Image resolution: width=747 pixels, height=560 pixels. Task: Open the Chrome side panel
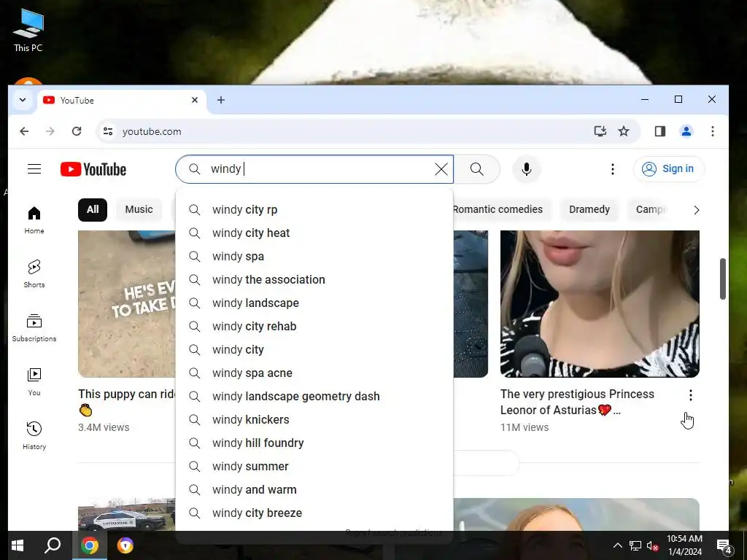point(659,131)
